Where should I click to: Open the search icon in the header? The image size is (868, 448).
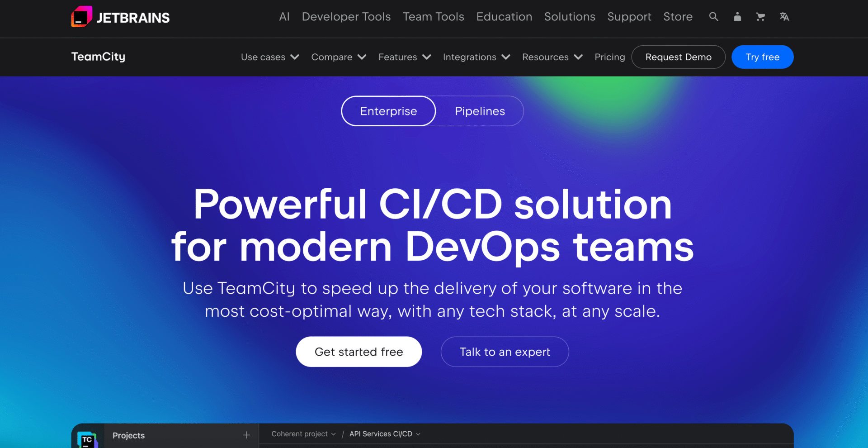point(714,17)
